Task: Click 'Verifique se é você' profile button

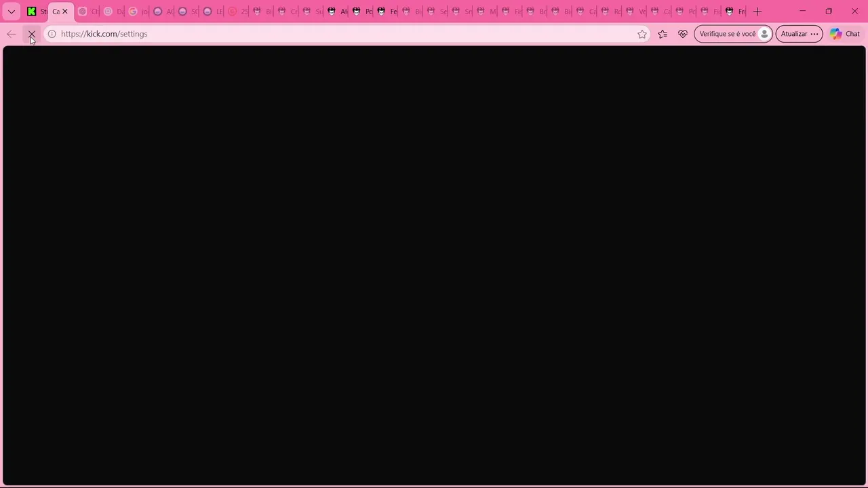Action: tap(733, 34)
